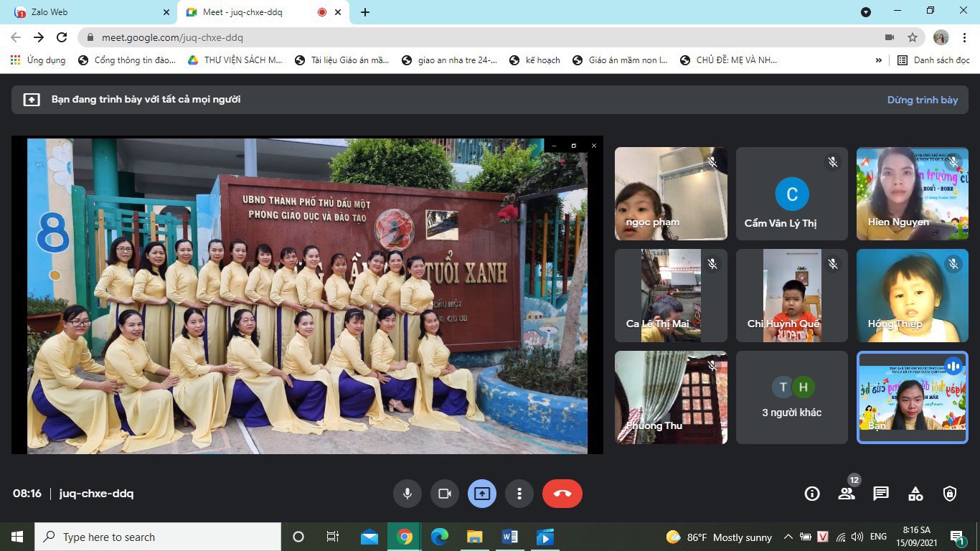Viewport: 980px width, 551px height.
Task: Open Task View on taskbar
Action: pos(333,537)
